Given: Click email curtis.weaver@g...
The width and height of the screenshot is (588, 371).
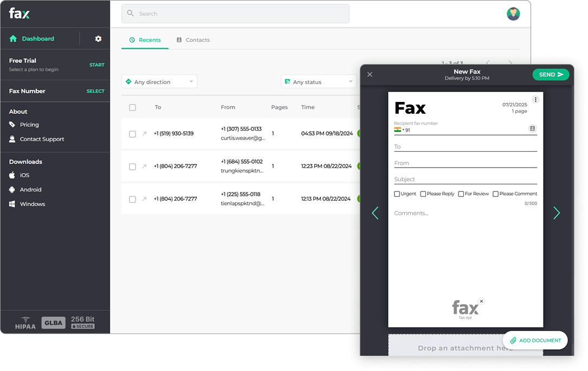Looking at the screenshot, I should tap(243, 138).
